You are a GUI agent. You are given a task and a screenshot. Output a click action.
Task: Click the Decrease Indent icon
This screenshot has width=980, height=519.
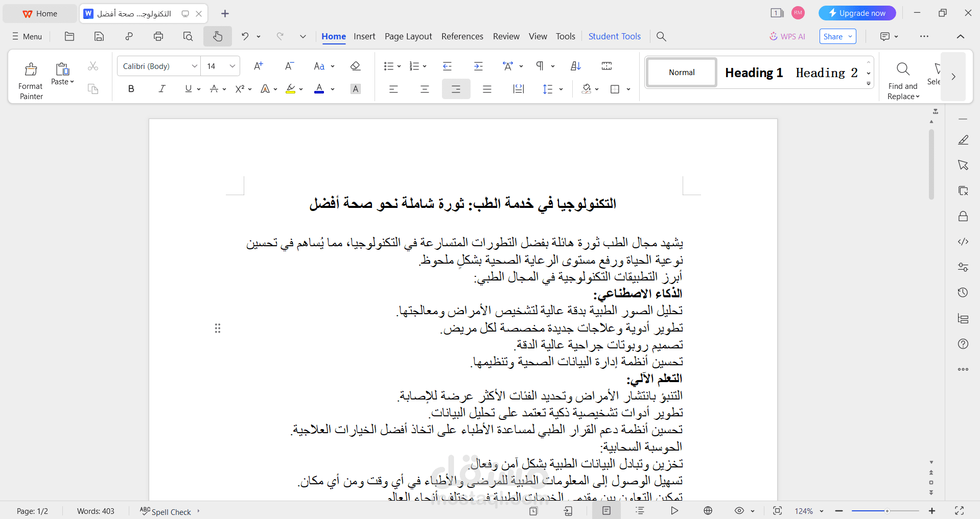coord(448,66)
